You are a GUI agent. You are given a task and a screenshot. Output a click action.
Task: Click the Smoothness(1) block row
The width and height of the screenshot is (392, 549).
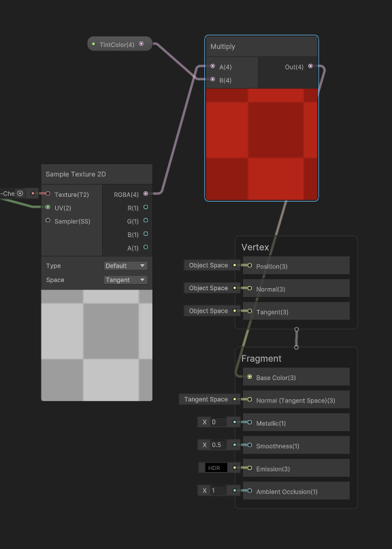[296, 445]
